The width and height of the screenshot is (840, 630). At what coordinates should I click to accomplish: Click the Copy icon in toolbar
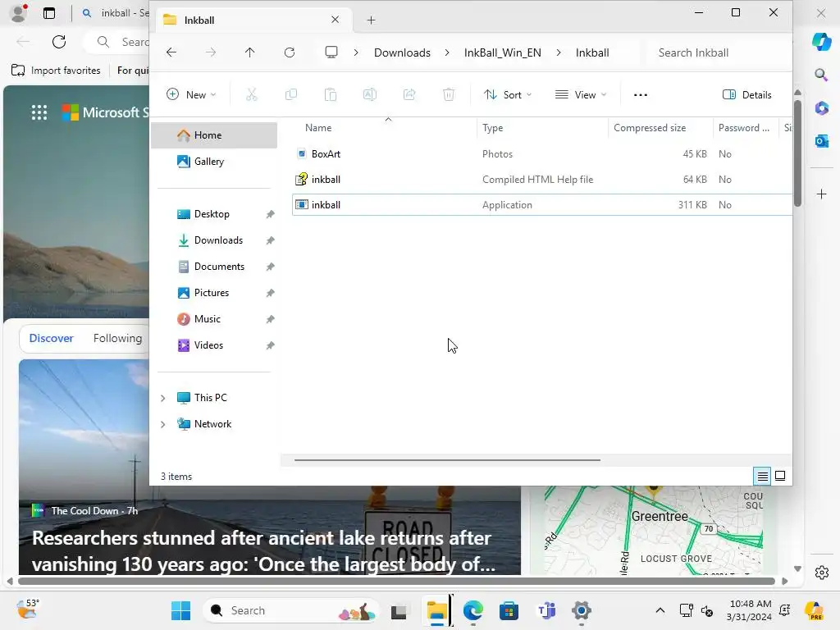click(291, 95)
